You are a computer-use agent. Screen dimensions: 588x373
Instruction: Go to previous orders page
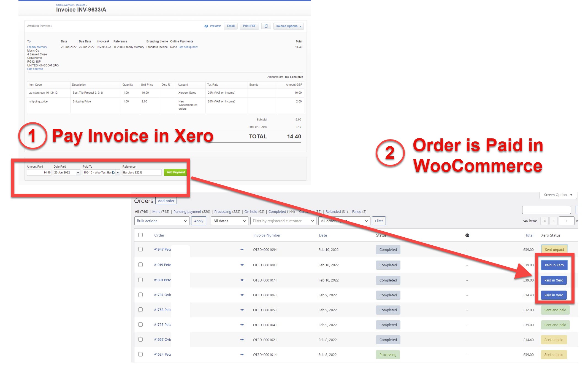coord(554,221)
